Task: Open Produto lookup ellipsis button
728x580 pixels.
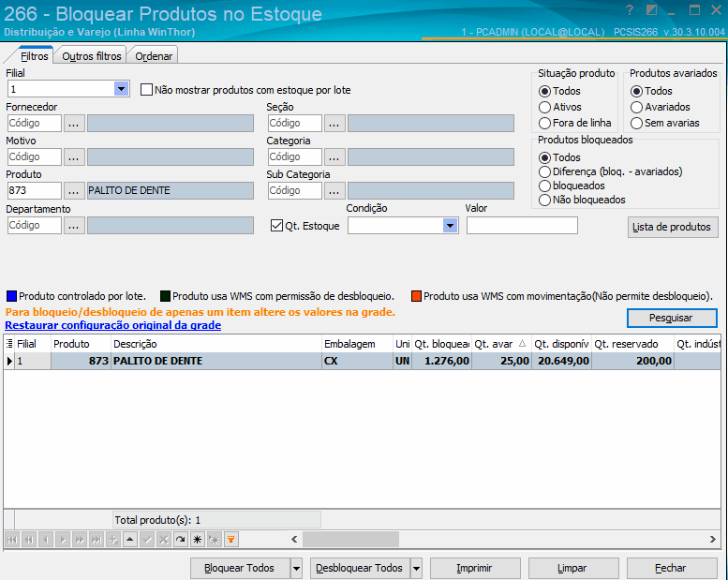Action: click(x=74, y=191)
